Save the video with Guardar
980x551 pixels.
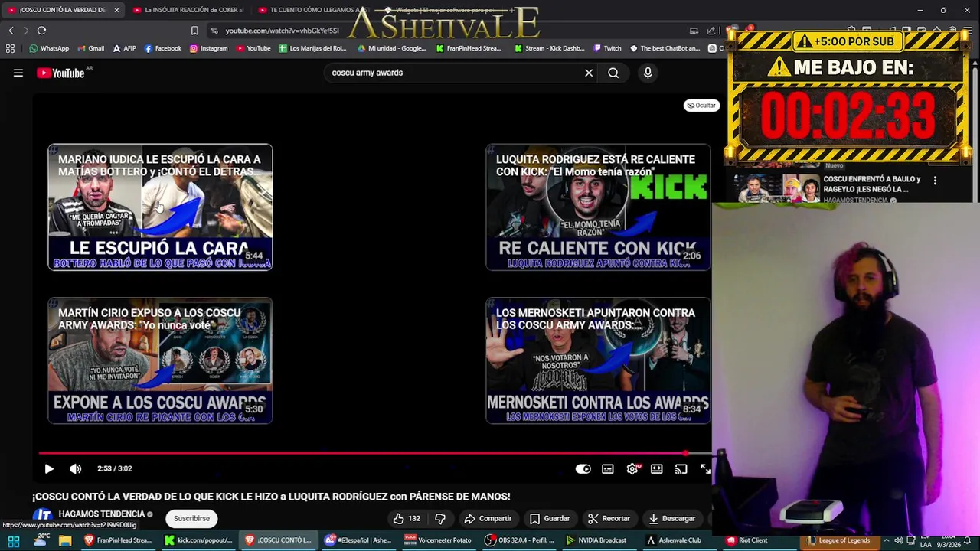pyautogui.click(x=550, y=518)
